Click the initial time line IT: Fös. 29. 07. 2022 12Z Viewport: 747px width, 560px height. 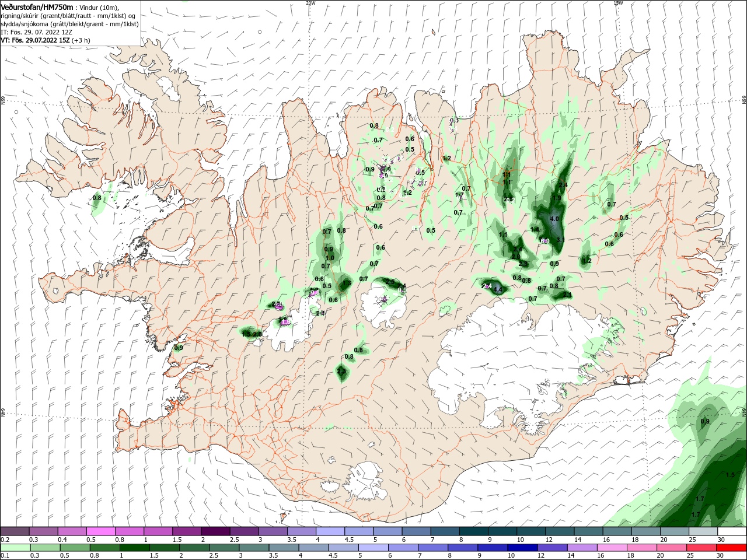[x=36, y=32]
